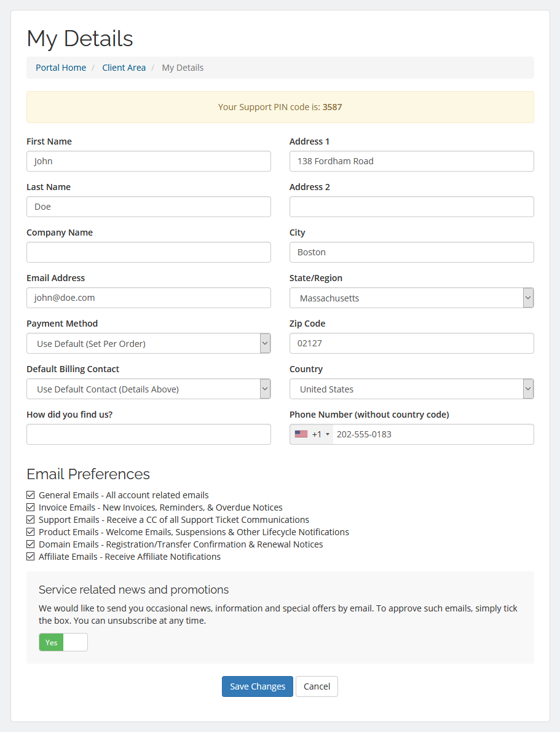The width and height of the screenshot is (560, 732).
Task: Open the Country dropdown
Action: click(527, 389)
